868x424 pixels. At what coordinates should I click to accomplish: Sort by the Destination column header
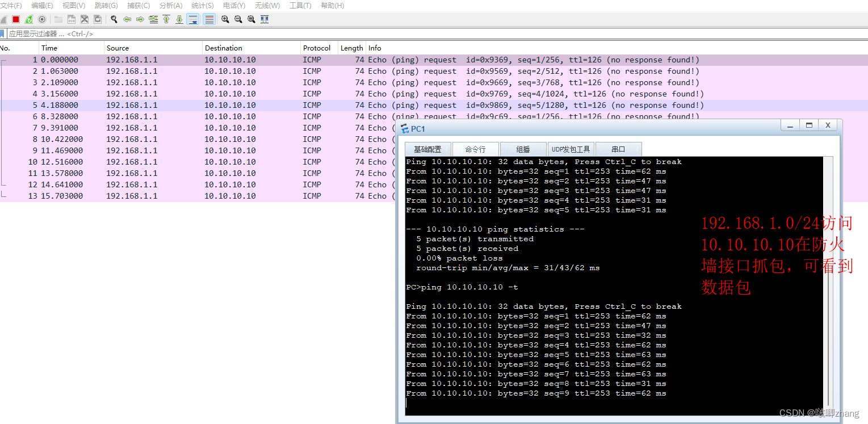coord(251,48)
